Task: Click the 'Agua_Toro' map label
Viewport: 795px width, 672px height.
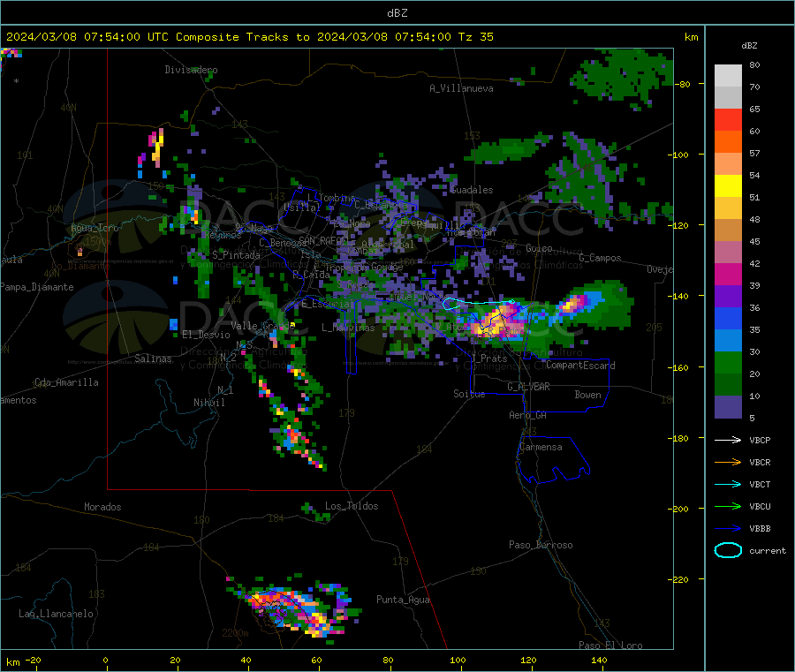Action: point(95,228)
